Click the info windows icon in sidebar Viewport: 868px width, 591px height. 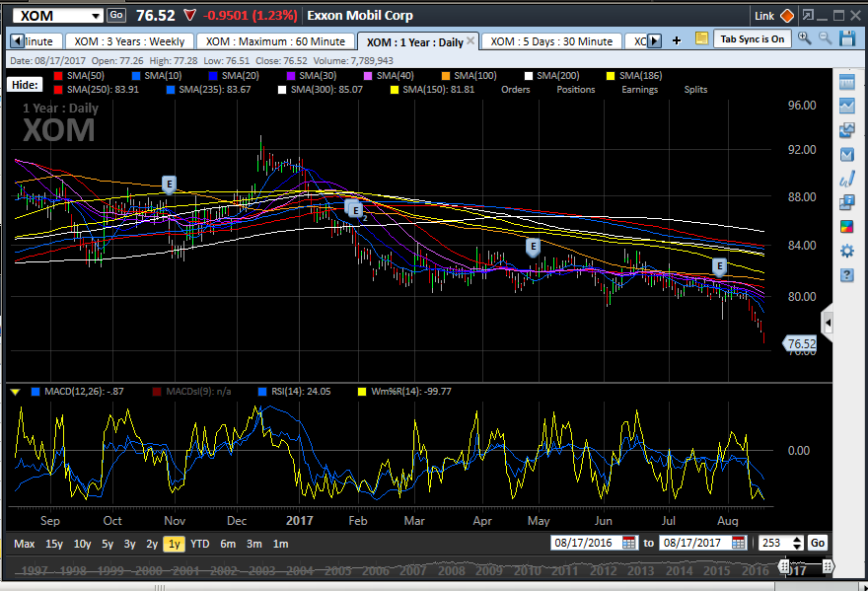point(847,202)
